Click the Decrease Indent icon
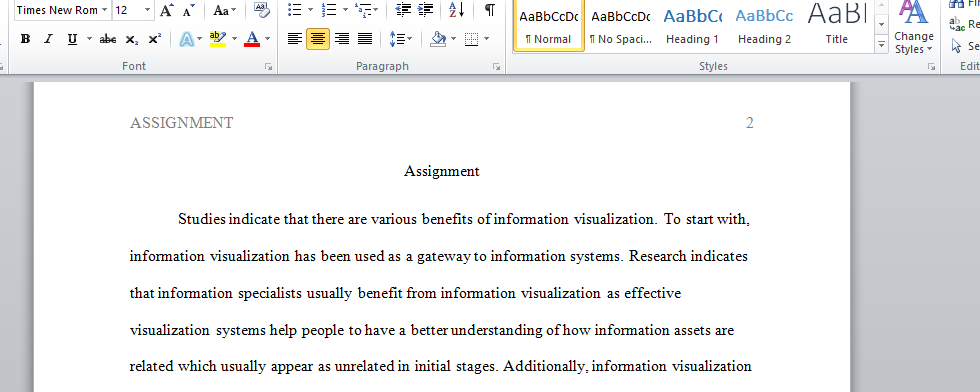The height and width of the screenshot is (392, 980). 404,10
